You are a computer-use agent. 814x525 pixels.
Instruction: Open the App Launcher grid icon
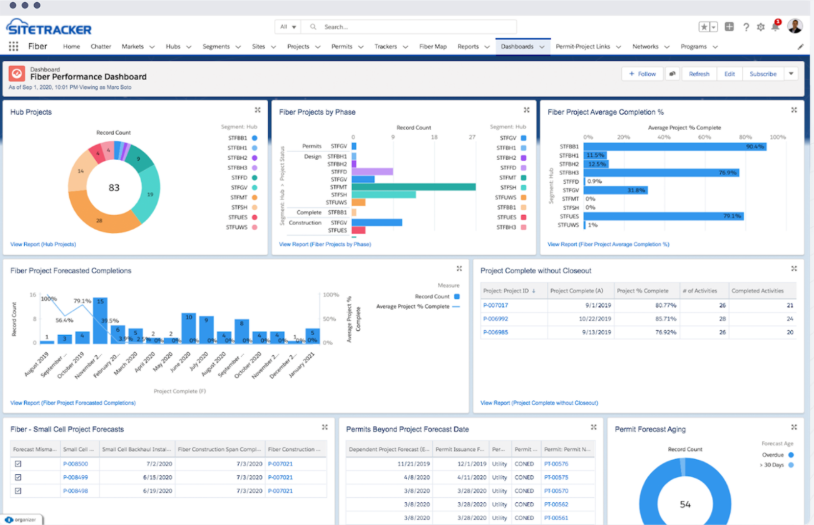tap(13, 46)
